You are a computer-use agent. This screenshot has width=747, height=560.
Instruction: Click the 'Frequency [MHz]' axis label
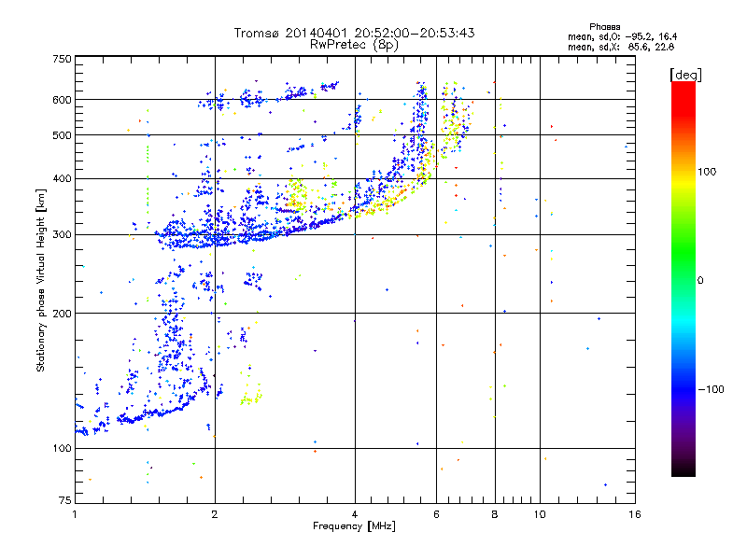coord(354,526)
